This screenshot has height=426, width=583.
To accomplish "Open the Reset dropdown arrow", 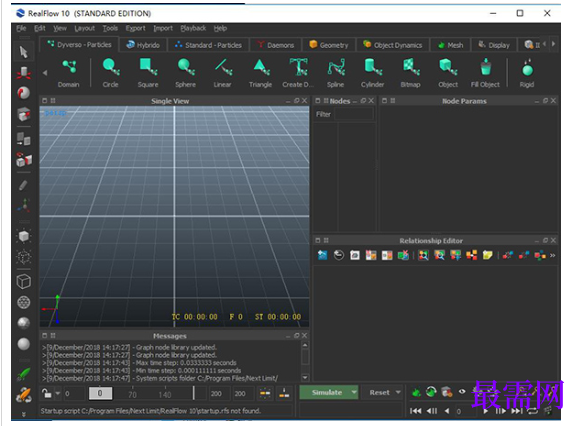I will click(398, 392).
